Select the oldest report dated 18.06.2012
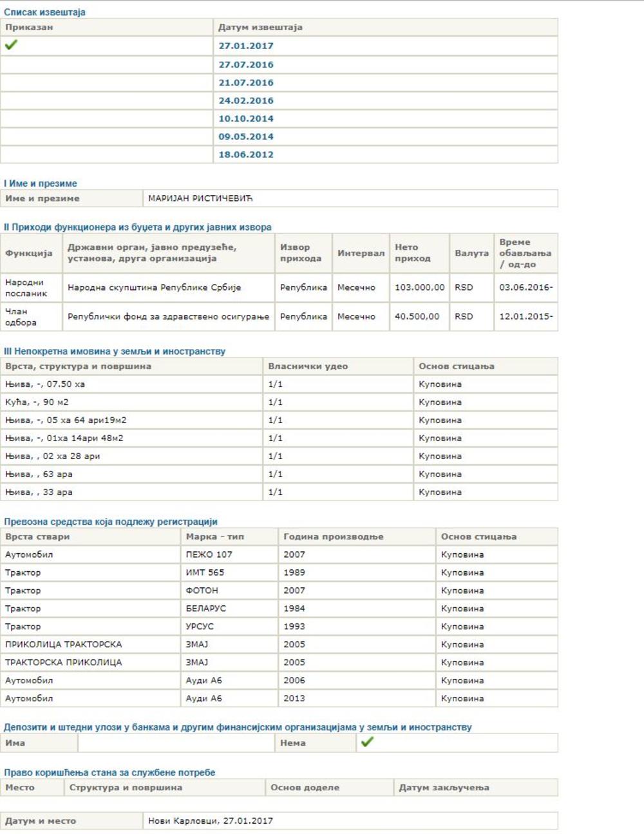Image resolution: width=644 pixels, height=834 pixels. click(246, 155)
